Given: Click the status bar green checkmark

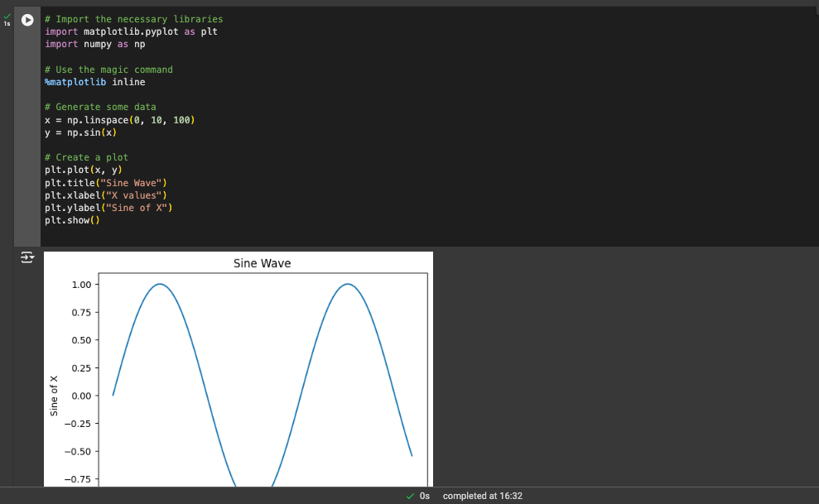Looking at the screenshot, I should point(411,496).
